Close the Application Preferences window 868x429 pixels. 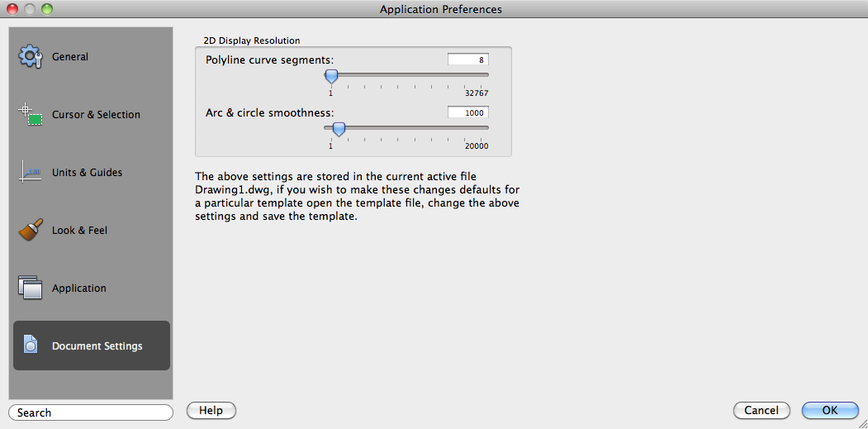tap(13, 9)
